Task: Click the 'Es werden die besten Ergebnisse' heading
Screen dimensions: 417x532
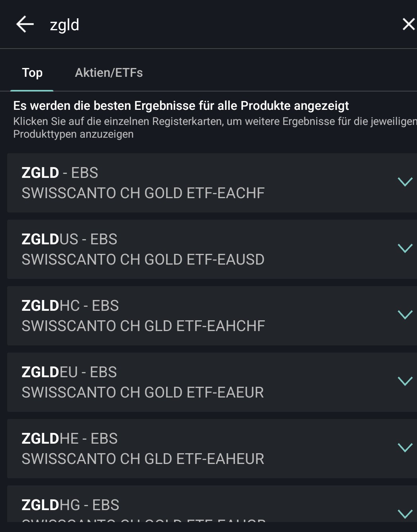Action: tap(181, 106)
